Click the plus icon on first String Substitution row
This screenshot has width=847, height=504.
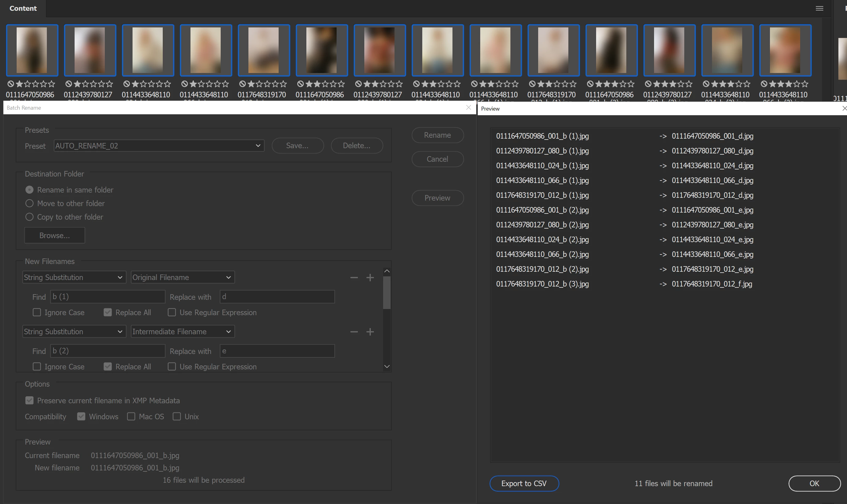coord(370,278)
